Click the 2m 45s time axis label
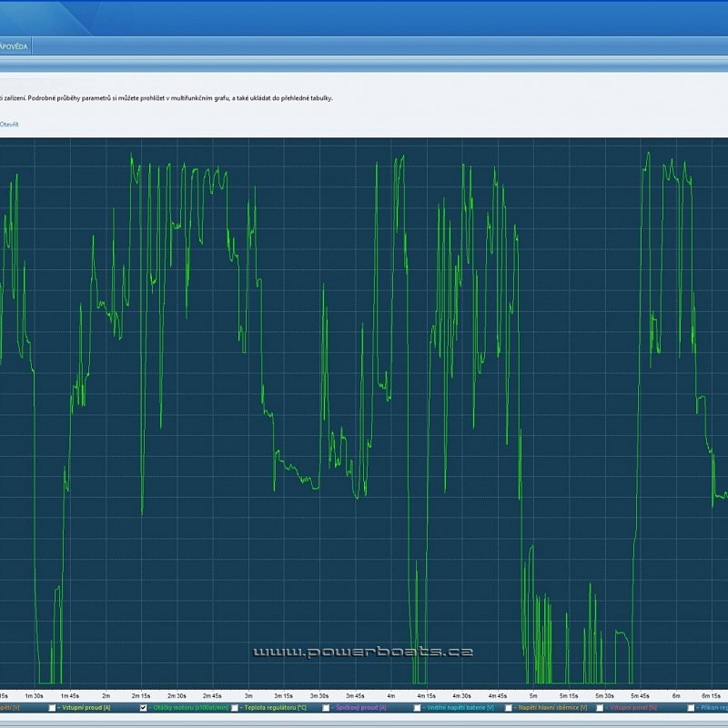The image size is (728, 728). pyautogui.click(x=212, y=694)
